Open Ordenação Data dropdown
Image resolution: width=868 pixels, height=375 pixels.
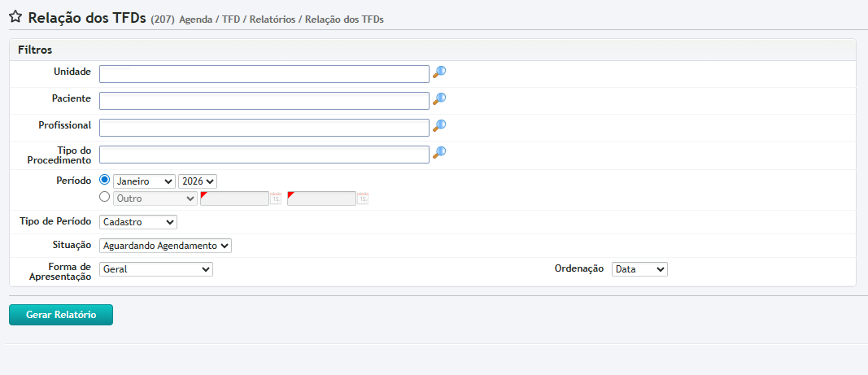pos(639,269)
